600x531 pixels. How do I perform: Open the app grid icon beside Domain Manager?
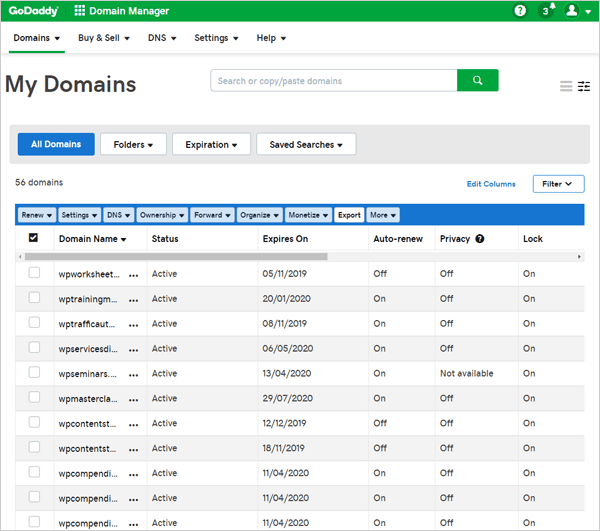click(79, 10)
